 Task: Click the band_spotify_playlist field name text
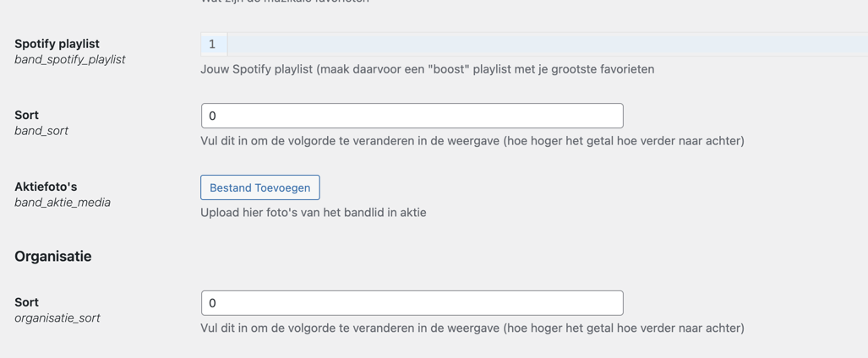(x=70, y=59)
